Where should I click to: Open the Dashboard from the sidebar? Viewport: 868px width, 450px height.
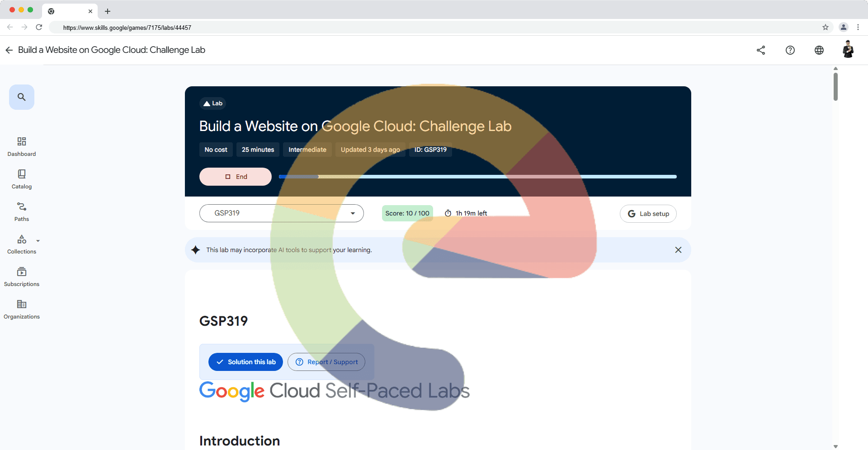pyautogui.click(x=22, y=147)
